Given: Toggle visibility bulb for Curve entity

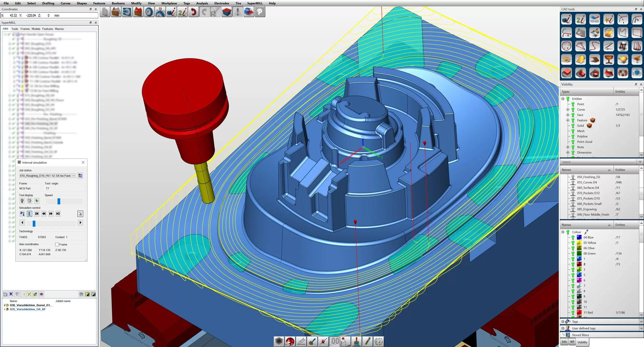Looking at the screenshot, I should [573, 110].
